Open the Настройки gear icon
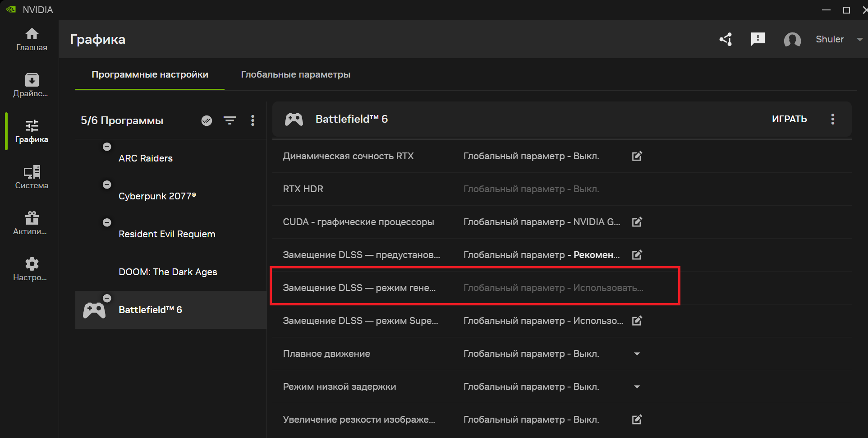The width and height of the screenshot is (868, 438). click(32, 268)
